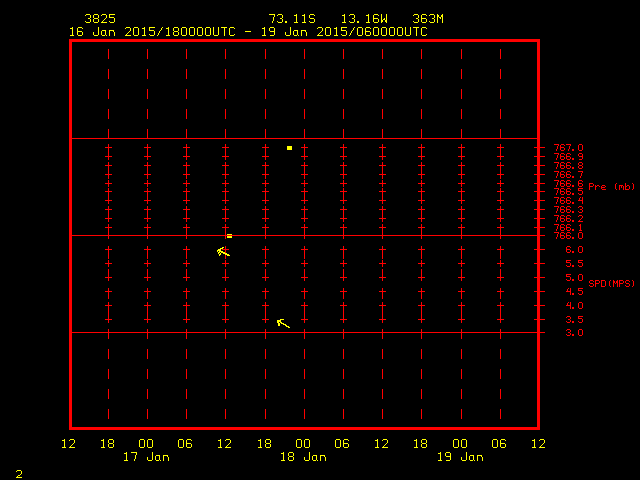Click the end time 19 Jan 2015/060000UTC
The image size is (640, 480).
click(344, 32)
